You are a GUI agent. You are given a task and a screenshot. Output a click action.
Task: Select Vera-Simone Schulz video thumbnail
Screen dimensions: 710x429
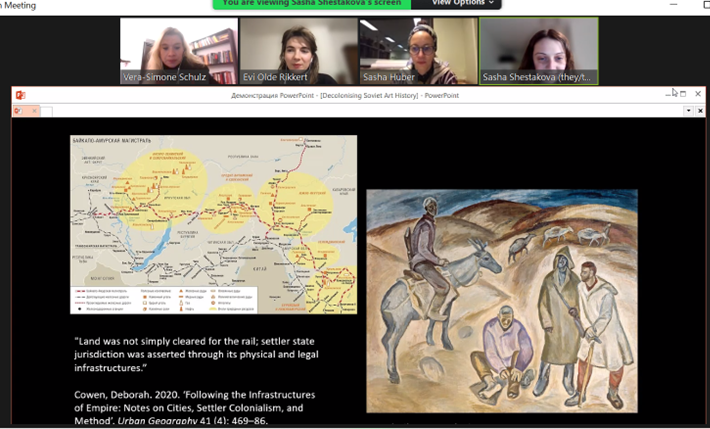tap(179, 51)
